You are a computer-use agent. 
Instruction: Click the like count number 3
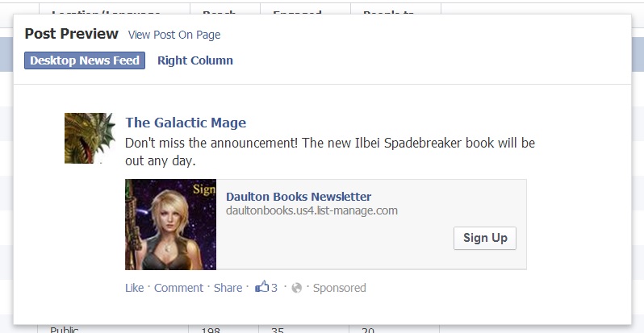pyautogui.click(x=274, y=288)
